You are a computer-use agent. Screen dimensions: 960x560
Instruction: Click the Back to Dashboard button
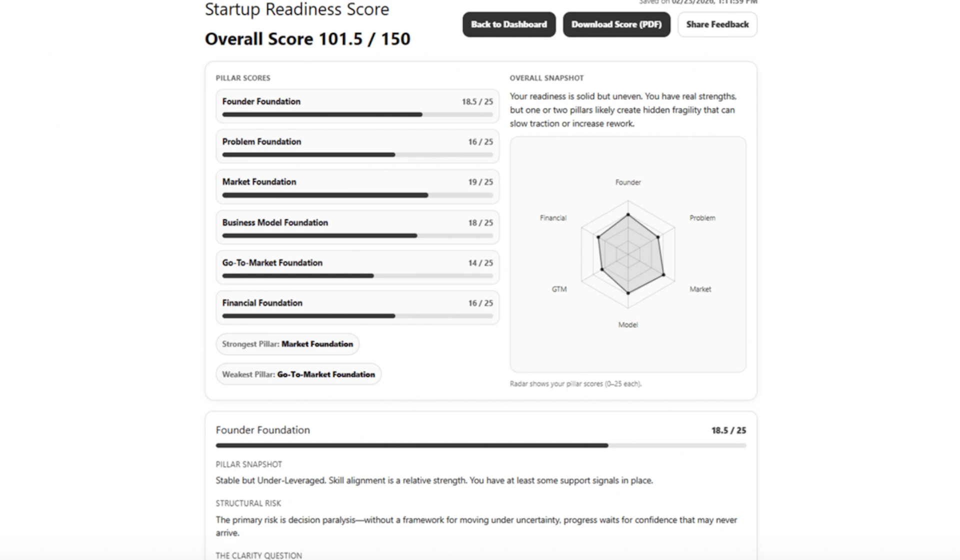point(508,24)
